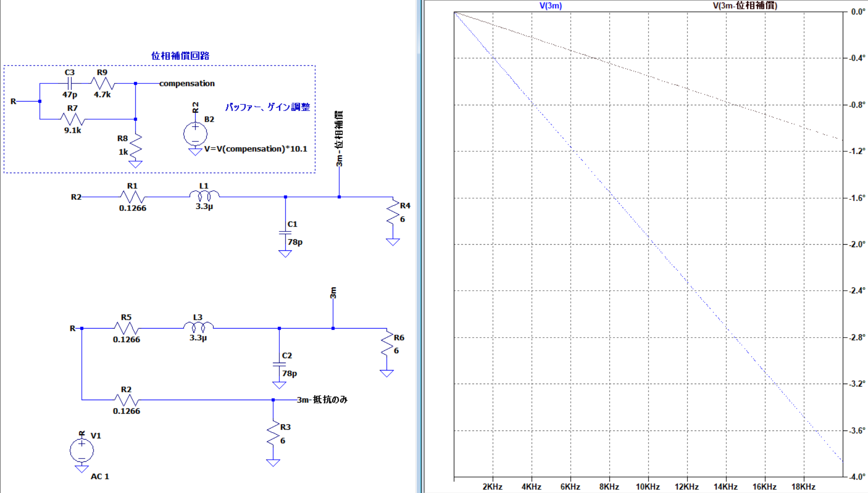Click the 0.1266 value under R1
The image size is (868, 493).
point(133,208)
